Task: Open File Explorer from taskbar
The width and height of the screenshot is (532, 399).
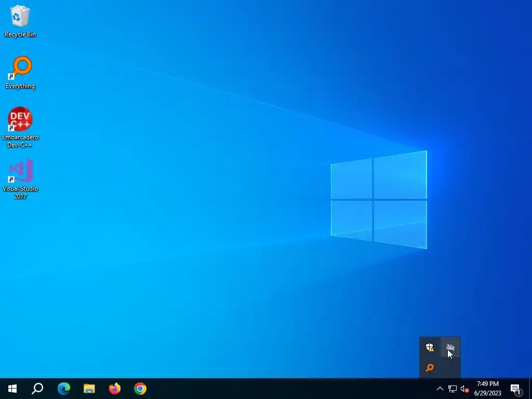Action: click(89, 389)
